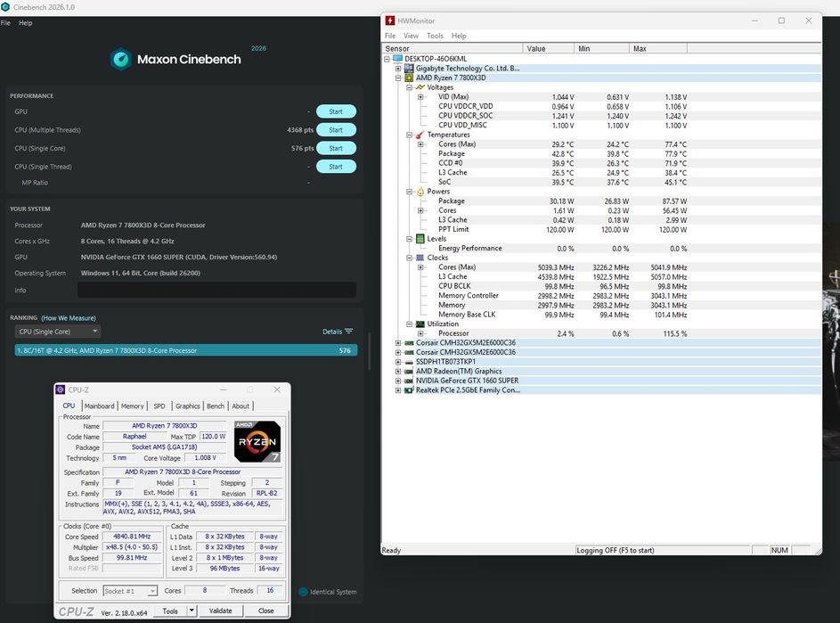
Task: Click the Close button in CPU-Z
Action: (265, 611)
